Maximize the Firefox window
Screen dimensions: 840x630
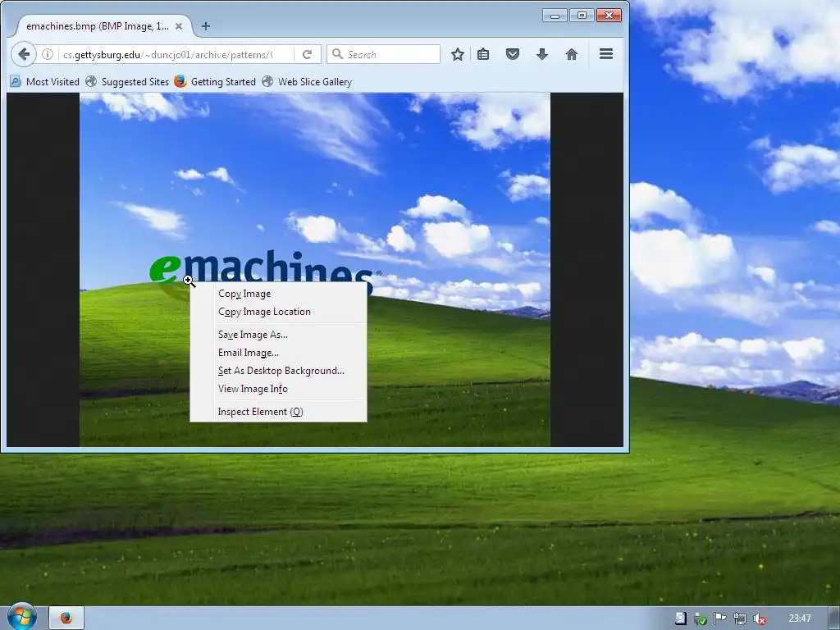582,16
